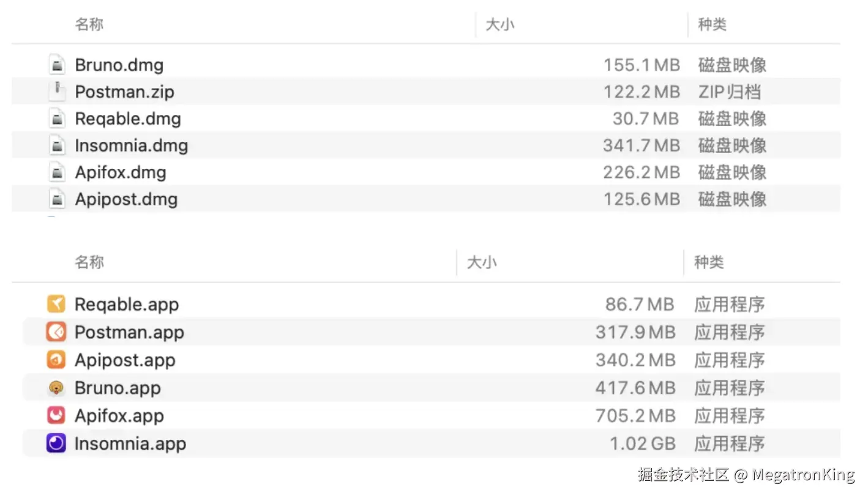Image resolution: width=868 pixels, height=498 pixels.
Task: Click the Insomnia.app purple icon
Action: coord(56,444)
